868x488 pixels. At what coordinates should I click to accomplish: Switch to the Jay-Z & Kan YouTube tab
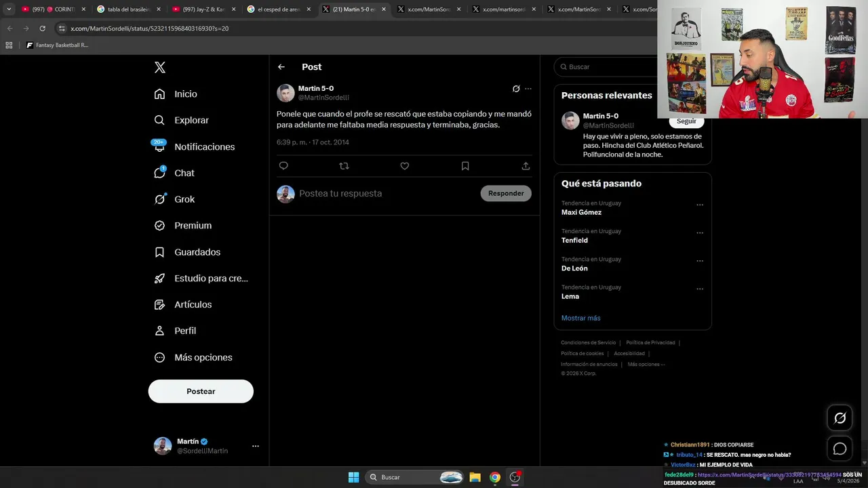[x=203, y=9]
